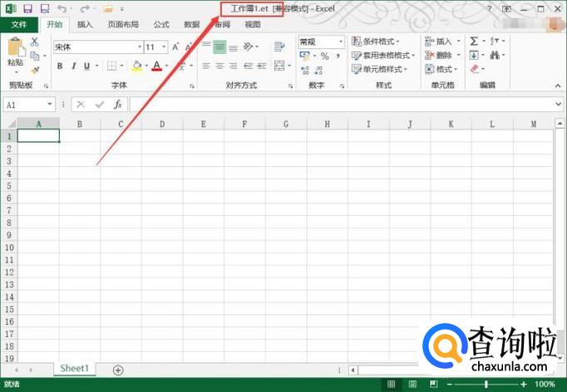Viewport: 567px width, 392px height.
Task: Open the number format 常规 dropdown
Action: [340, 42]
